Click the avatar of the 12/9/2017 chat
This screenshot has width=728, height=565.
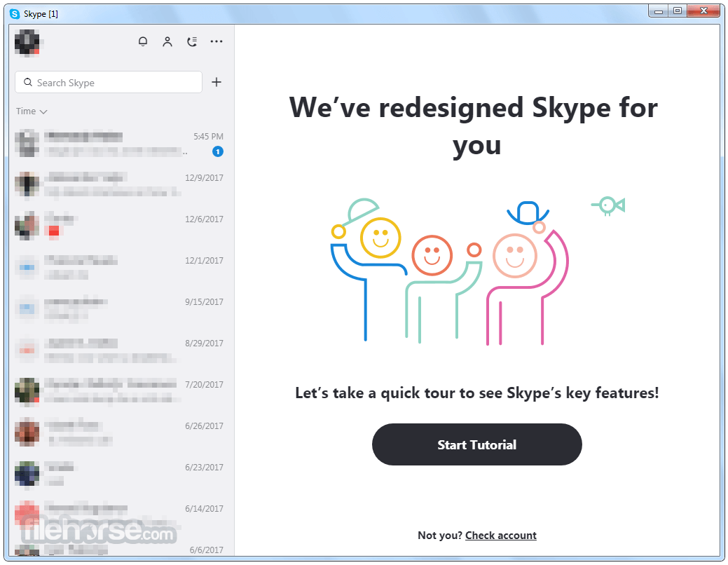[27, 184]
